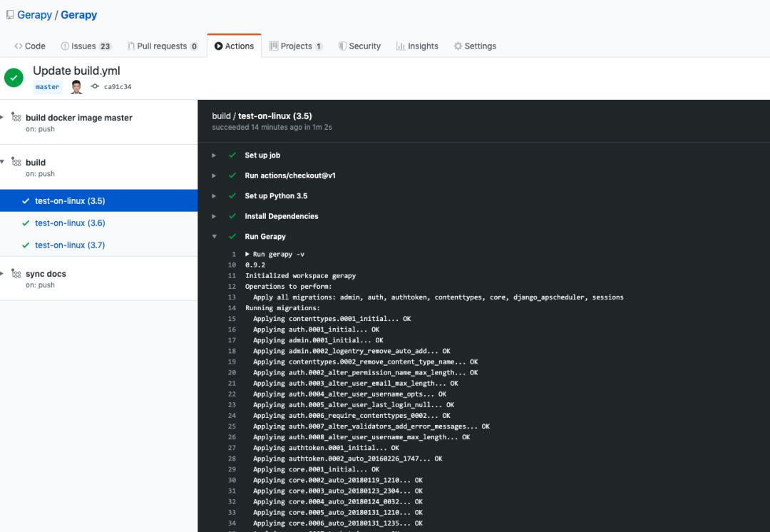The image size is (770, 532).
Task: Open commit ca91c34
Action: pyautogui.click(x=116, y=86)
